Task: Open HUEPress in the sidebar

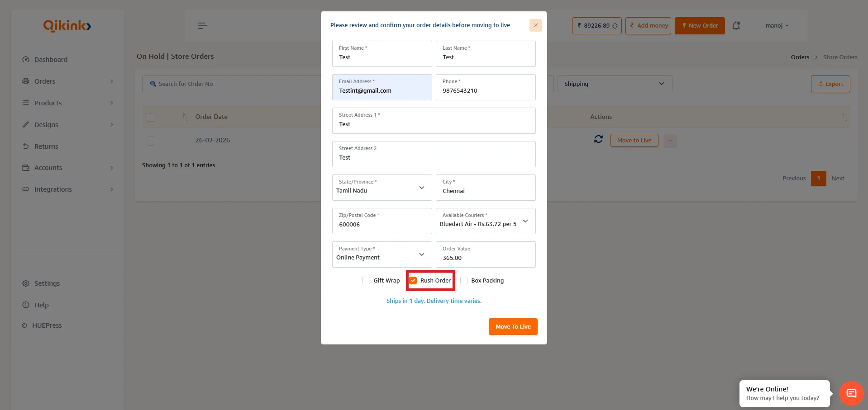Action: pyautogui.click(x=47, y=325)
